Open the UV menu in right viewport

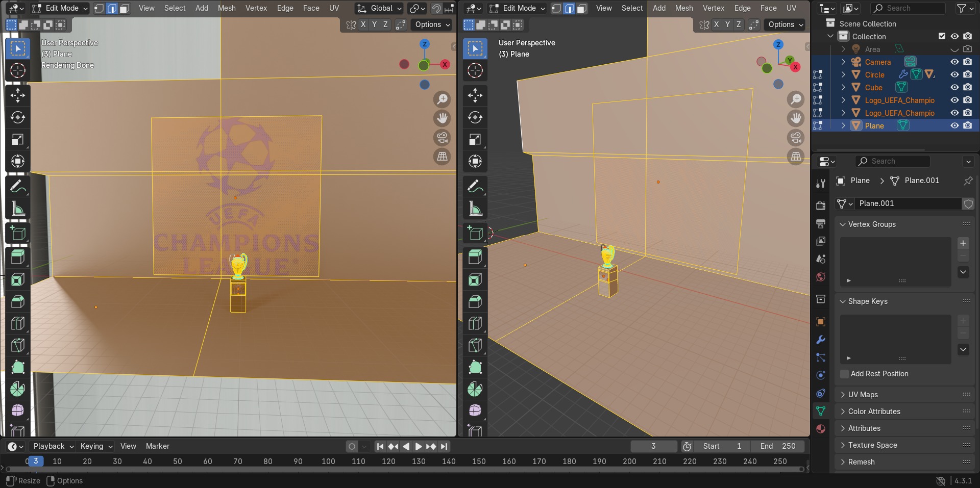coord(791,8)
